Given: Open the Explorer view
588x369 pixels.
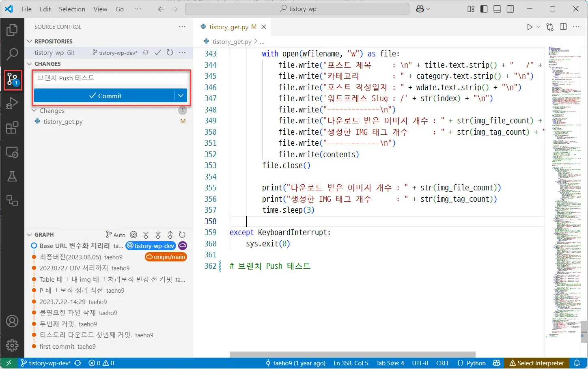Looking at the screenshot, I should [x=12, y=29].
